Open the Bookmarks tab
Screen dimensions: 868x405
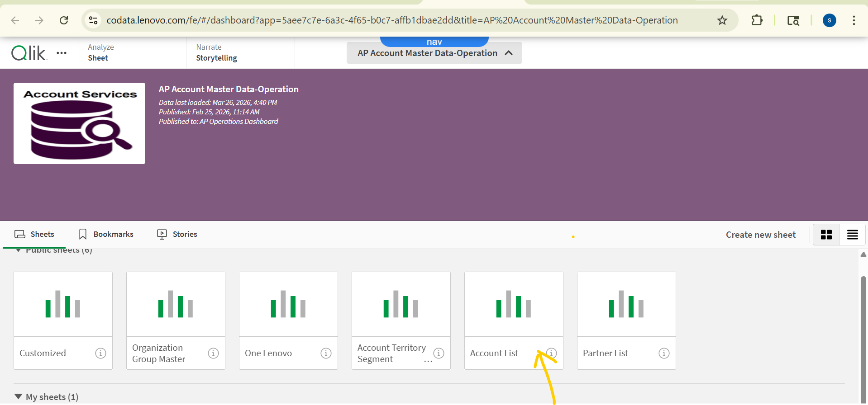coord(106,234)
